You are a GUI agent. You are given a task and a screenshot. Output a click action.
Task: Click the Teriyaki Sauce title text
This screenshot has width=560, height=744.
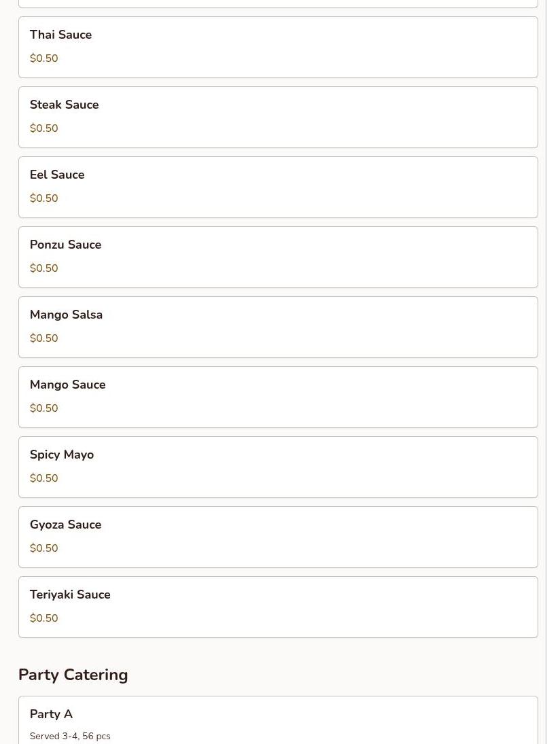(70, 595)
